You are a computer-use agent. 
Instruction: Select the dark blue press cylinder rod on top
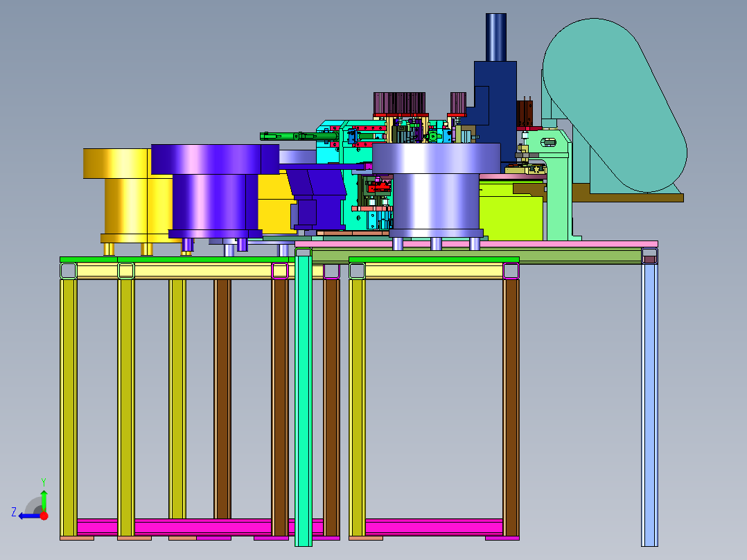click(x=496, y=37)
